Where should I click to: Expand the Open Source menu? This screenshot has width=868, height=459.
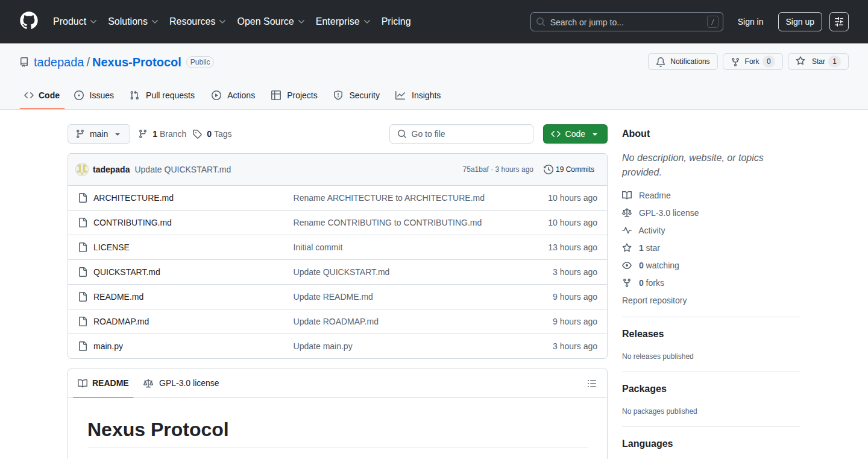tap(271, 22)
